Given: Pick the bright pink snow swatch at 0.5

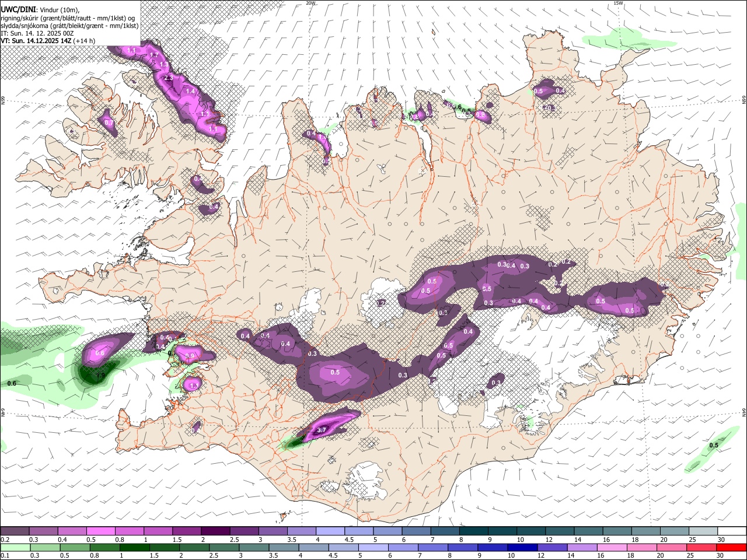Looking at the screenshot, I should point(100,531).
